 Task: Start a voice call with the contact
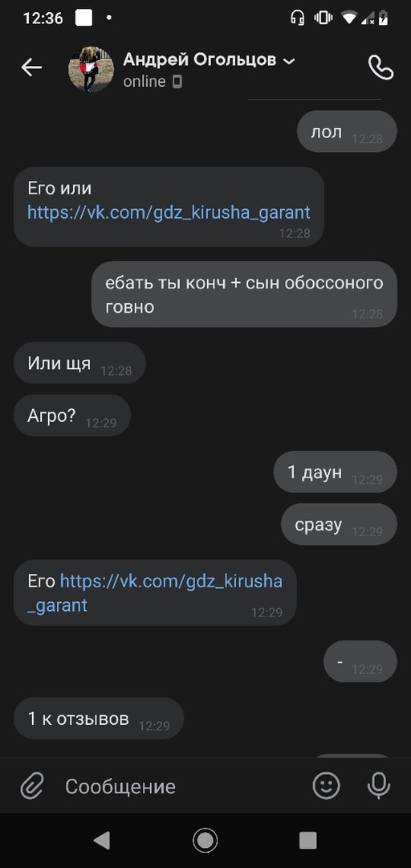point(380,68)
